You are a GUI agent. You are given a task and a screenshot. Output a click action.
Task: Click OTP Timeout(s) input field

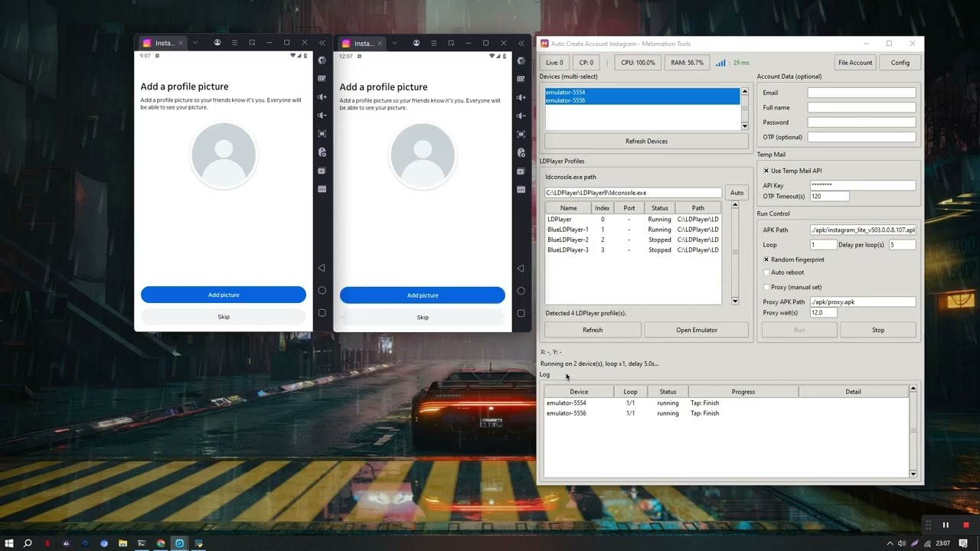click(x=829, y=197)
